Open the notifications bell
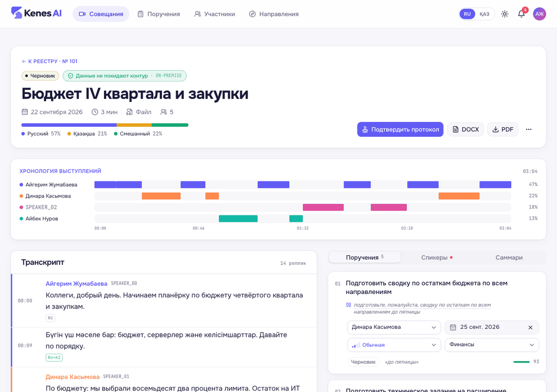The image size is (557, 392). click(521, 14)
